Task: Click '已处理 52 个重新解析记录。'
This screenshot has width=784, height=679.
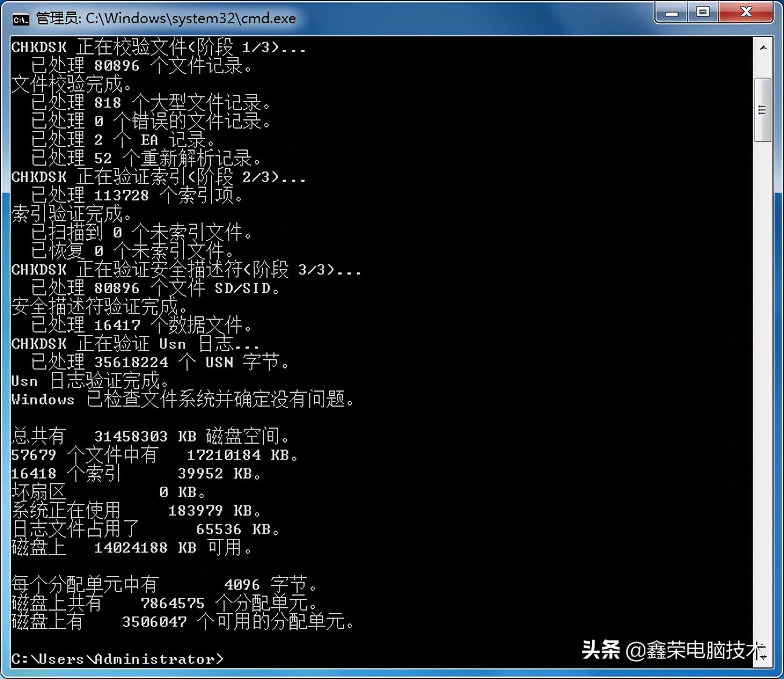Action: click(x=146, y=158)
